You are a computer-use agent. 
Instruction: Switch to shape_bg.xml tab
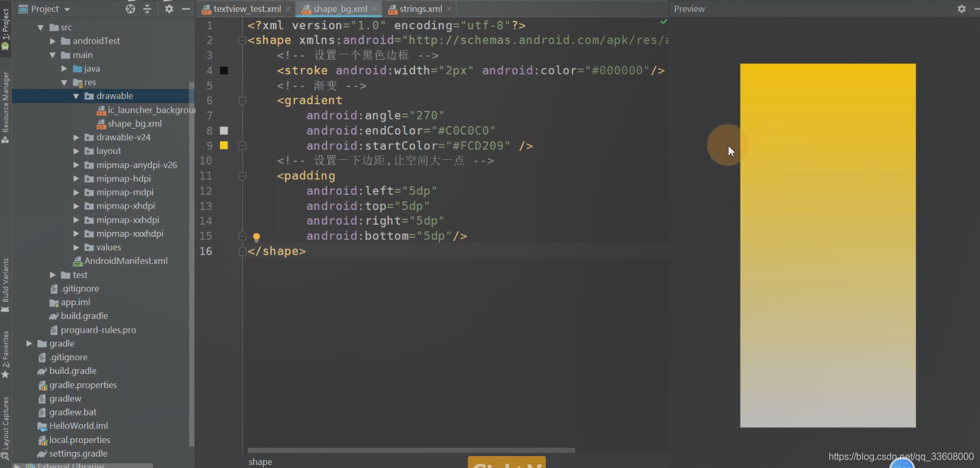(340, 9)
